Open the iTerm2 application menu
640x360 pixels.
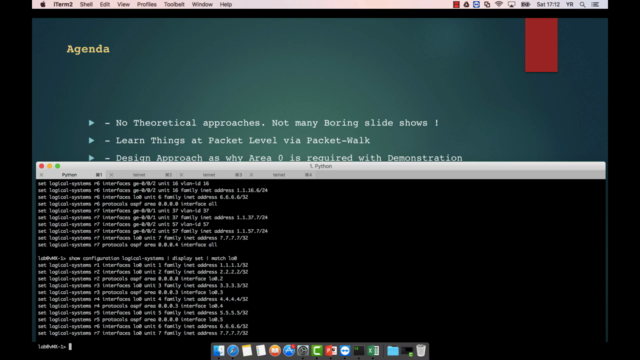tap(63, 4)
